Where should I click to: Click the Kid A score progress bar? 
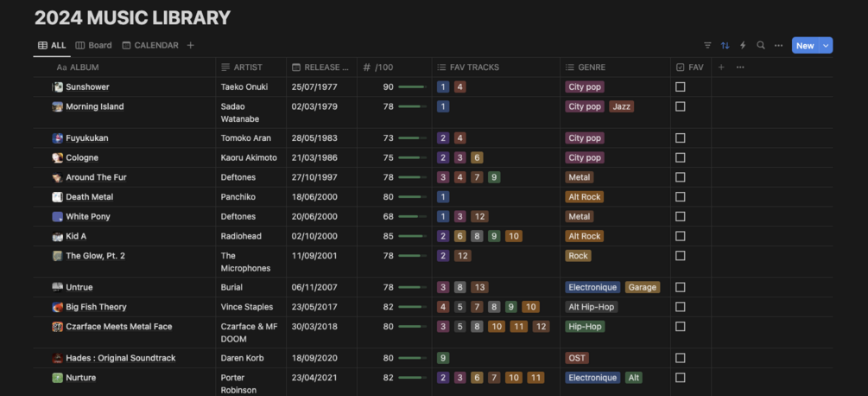pos(413,237)
